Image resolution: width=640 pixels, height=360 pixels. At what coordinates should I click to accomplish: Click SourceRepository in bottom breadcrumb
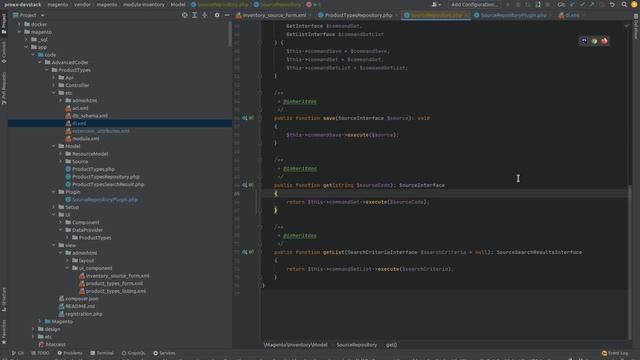coord(356,345)
